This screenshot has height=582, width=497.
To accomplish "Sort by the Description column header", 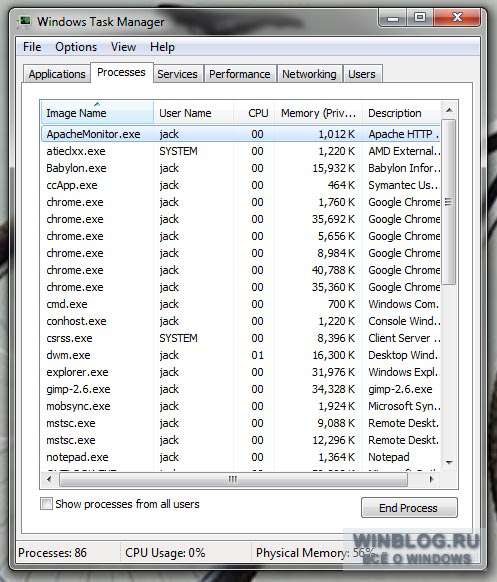I will tap(402, 112).
